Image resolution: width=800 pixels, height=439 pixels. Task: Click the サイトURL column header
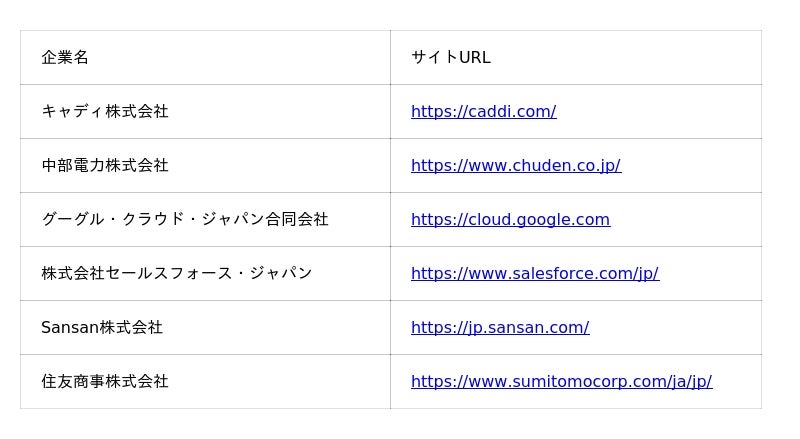[450, 58]
